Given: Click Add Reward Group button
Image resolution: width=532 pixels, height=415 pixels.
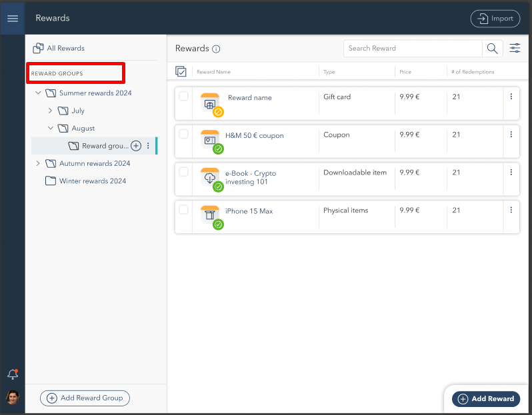Looking at the screenshot, I should coord(85,398).
